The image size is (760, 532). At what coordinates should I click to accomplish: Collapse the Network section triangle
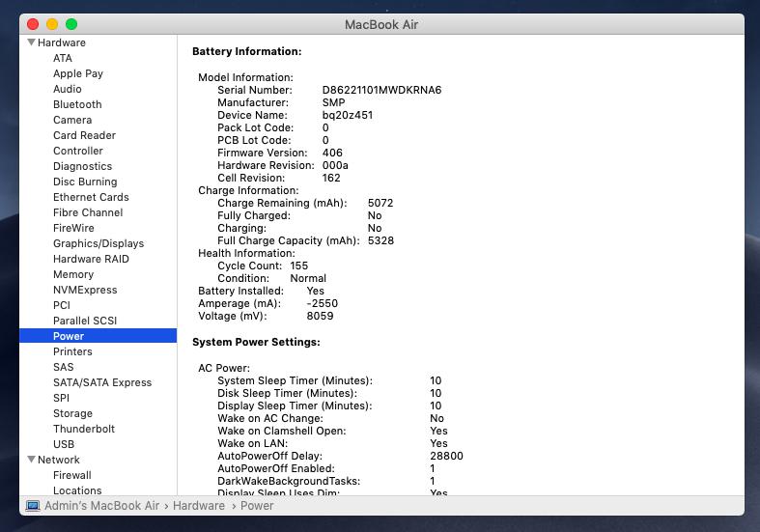pos(31,460)
